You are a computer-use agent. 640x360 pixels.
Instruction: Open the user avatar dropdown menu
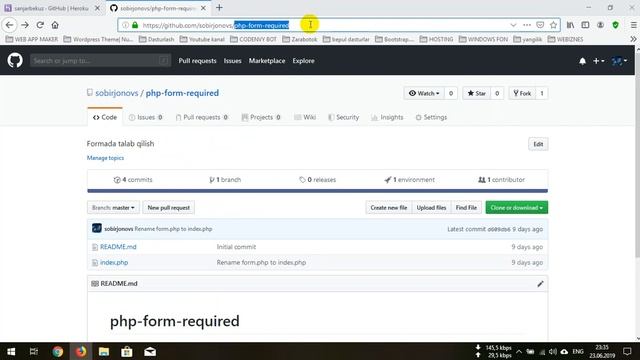[x=619, y=61]
